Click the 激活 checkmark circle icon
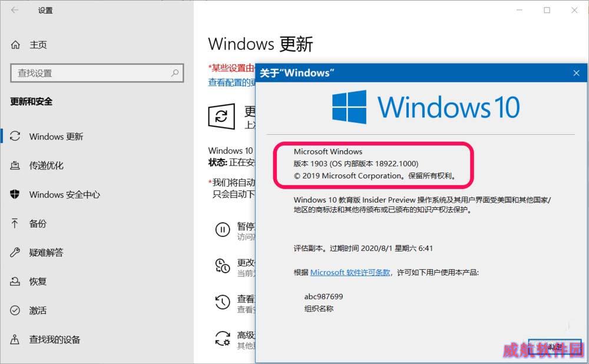Screen dimensions: 589x364 pyautogui.click(x=15, y=310)
